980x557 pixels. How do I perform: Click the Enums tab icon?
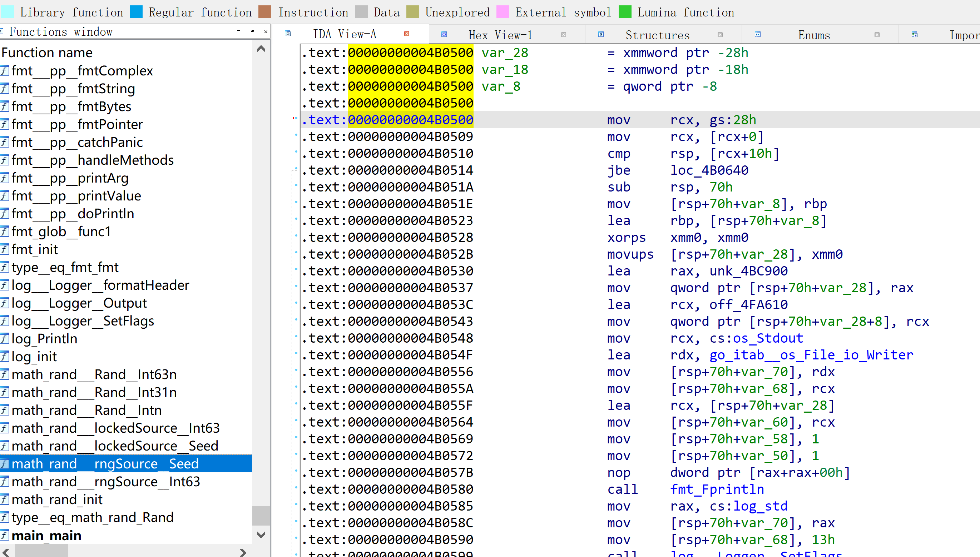point(757,34)
